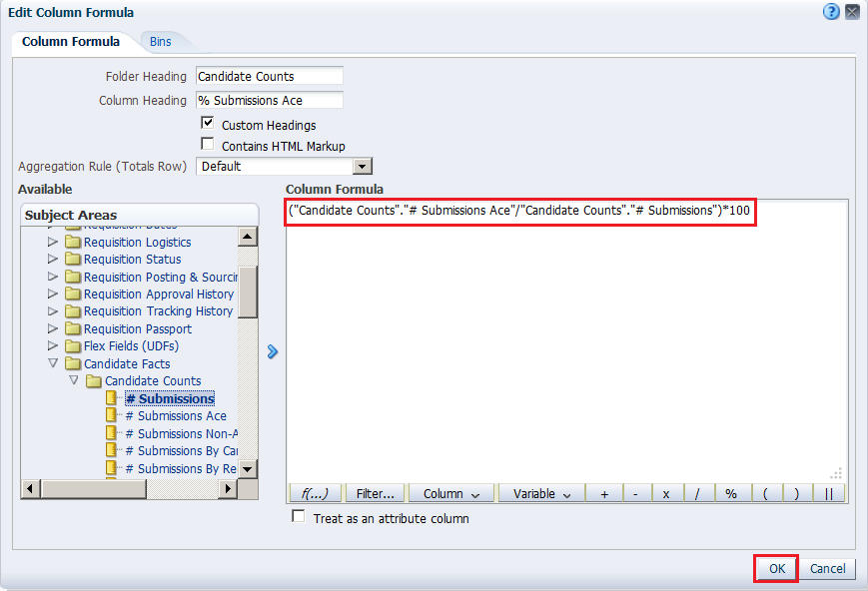Click the tree's right horizontal scroll arrow
Screen dimensions: 868x591
click(227, 488)
